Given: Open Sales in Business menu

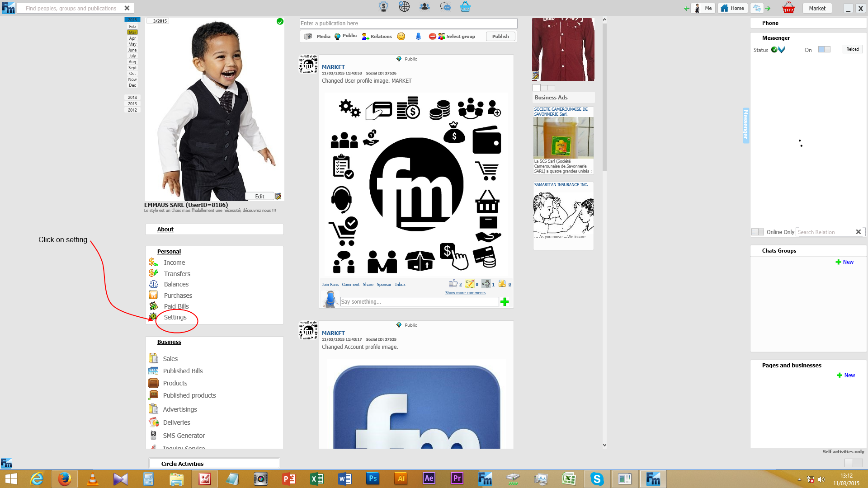Looking at the screenshot, I should click(170, 359).
